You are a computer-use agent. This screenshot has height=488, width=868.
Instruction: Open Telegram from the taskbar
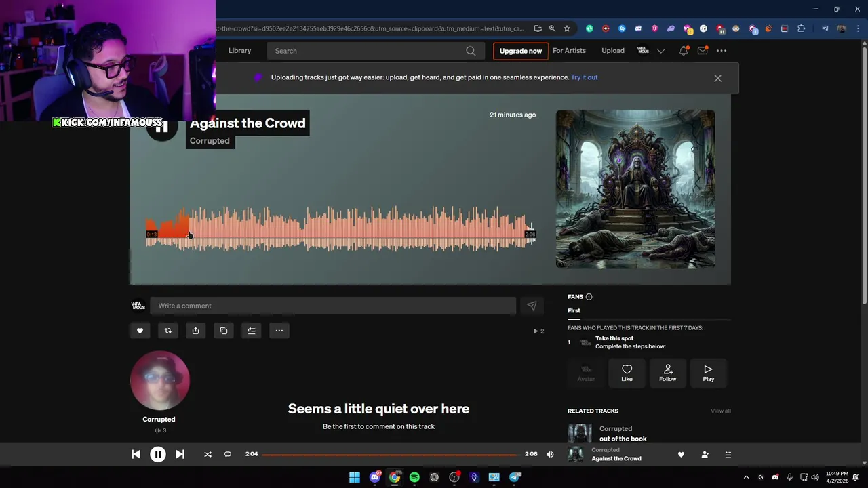click(515, 477)
